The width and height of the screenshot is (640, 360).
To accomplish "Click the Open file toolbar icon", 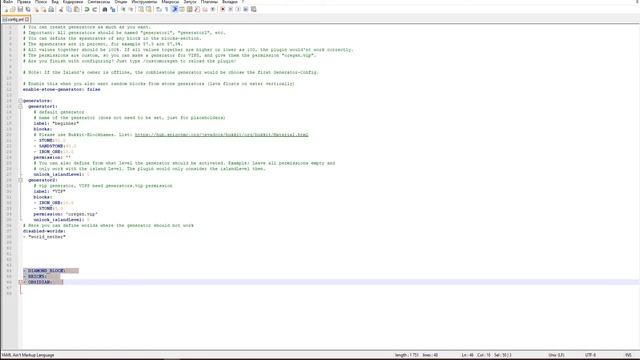I will 13,9.
